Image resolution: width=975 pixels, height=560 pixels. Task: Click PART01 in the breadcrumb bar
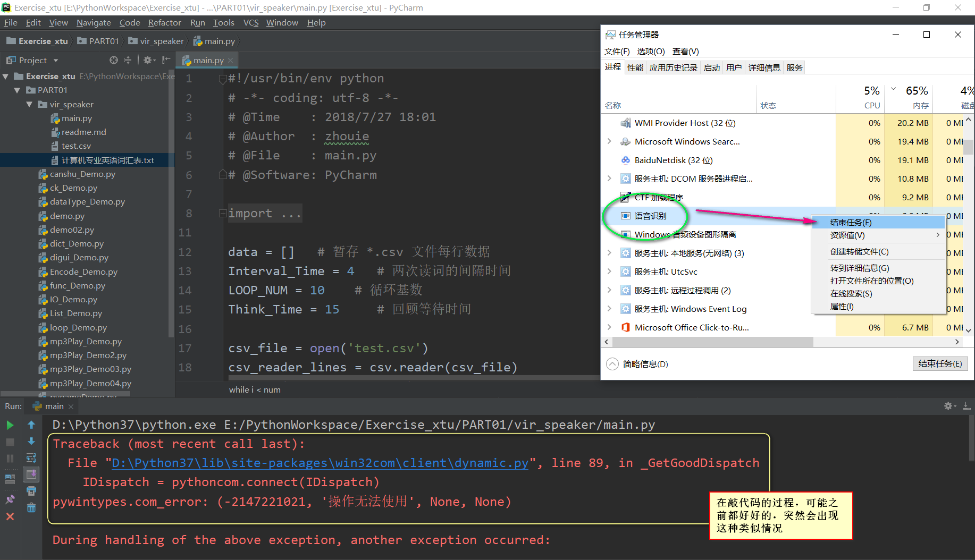[x=98, y=41]
